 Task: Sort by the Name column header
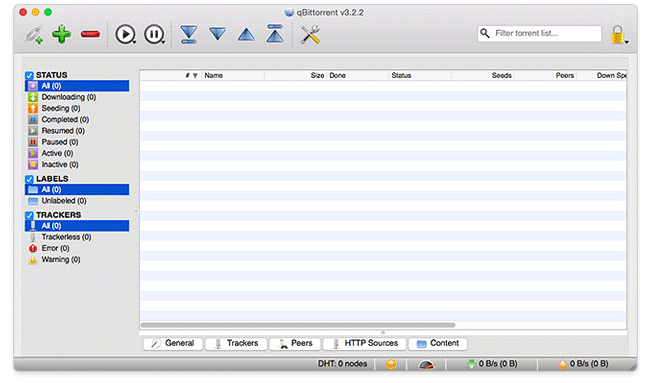(x=233, y=75)
